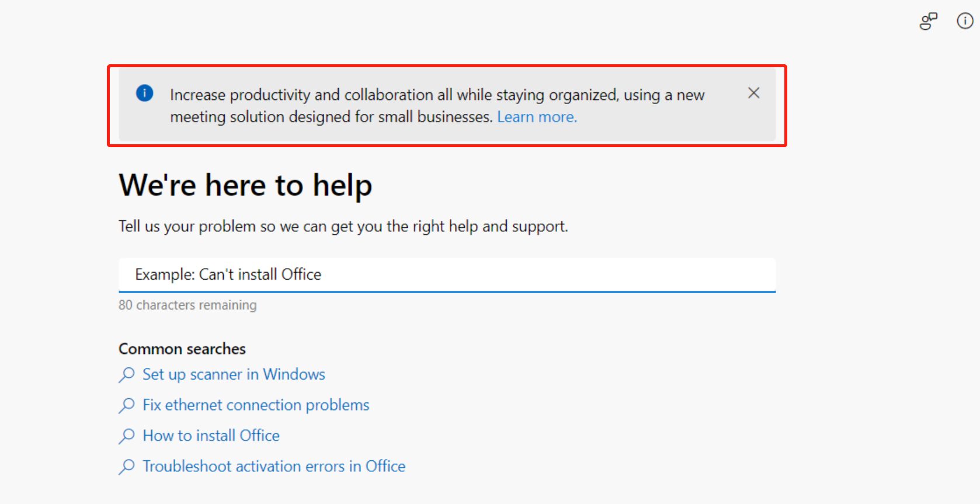980x504 pixels.
Task: Open the feedback icon in top-right corner
Action: [x=928, y=22]
